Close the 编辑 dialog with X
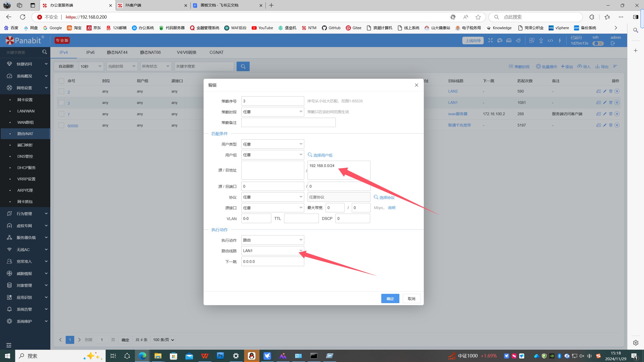 [x=416, y=85]
